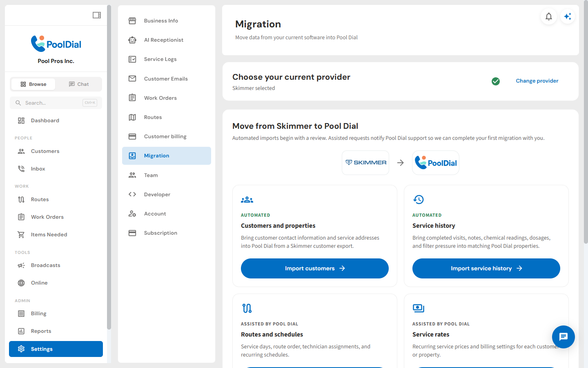Viewport: 588px width, 368px height.
Task: Collapse the sidebar panel icon
Action: (97, 15)
